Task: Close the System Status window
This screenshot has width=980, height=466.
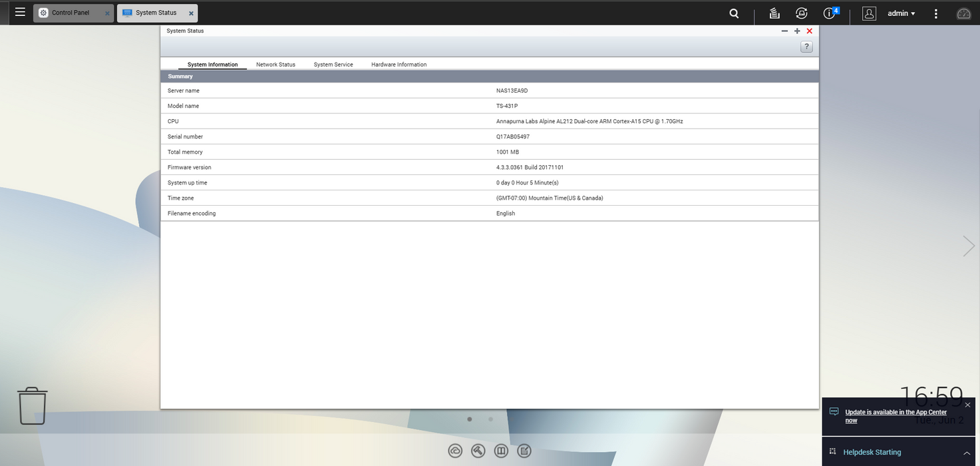Action: click(810, 31)
